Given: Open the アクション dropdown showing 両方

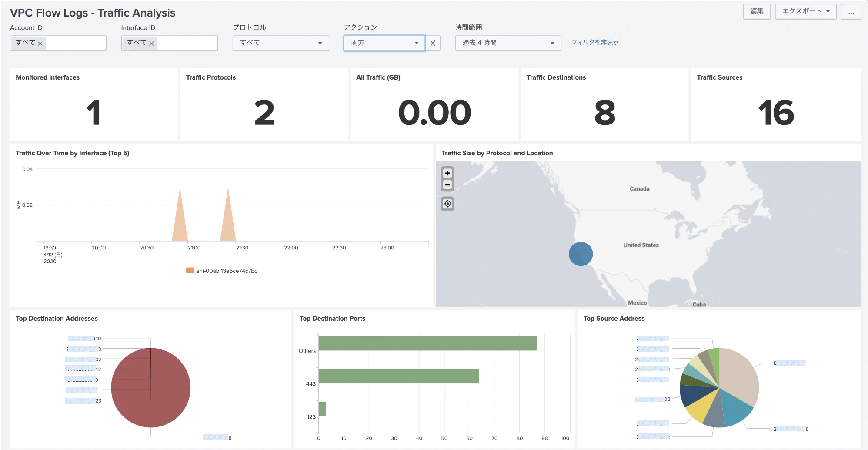Looking at the screenshot, I should pos(384,43).
